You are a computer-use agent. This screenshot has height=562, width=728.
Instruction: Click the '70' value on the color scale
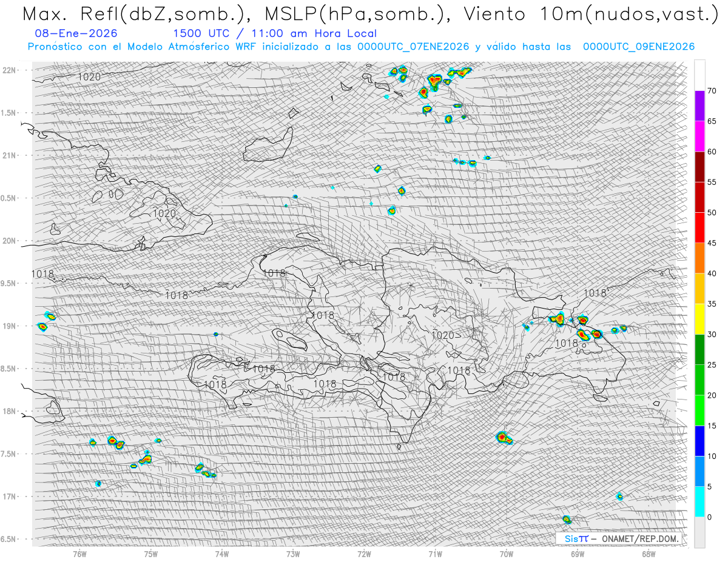[712, 91]
